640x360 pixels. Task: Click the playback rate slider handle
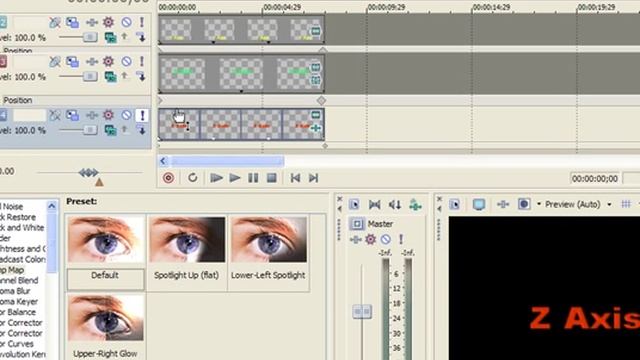89,173
